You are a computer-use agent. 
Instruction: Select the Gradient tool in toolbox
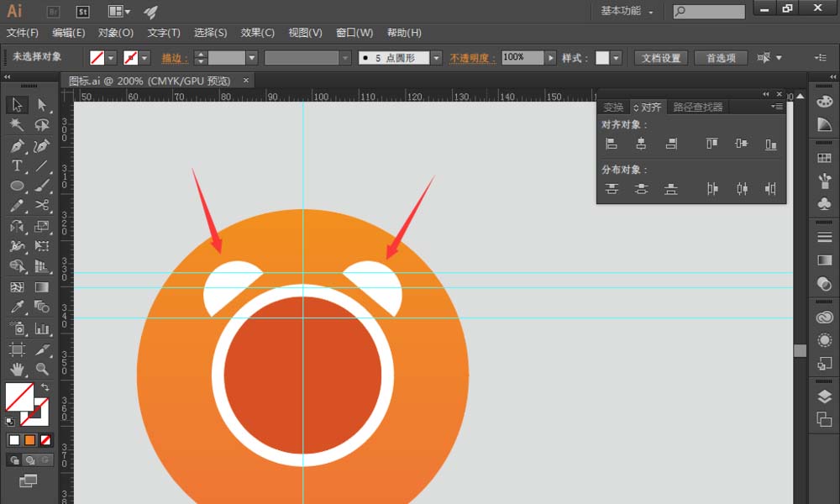(x=42, y=287)
